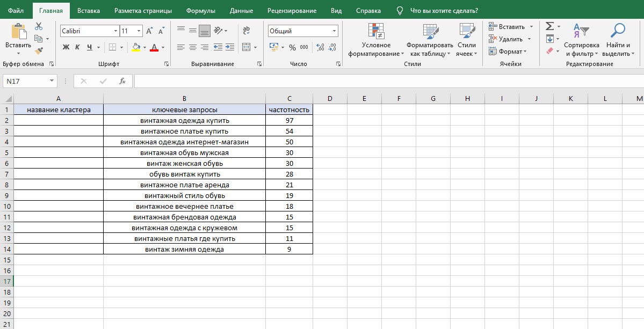The height and width of the screenshot is (329, 644).
Task: Open the Данные ribbon tab
Action: [x=242, y=11]
